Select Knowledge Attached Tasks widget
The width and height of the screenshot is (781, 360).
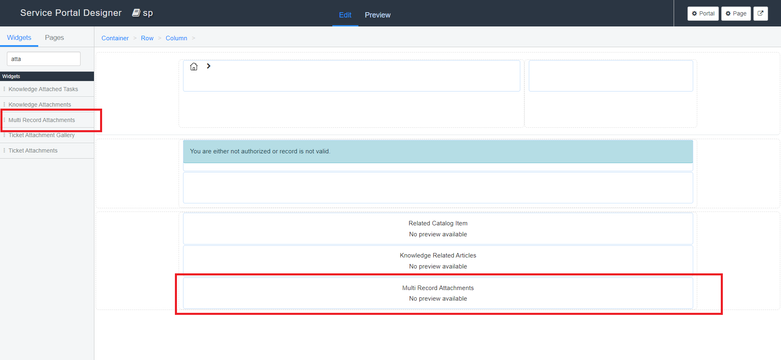tap(47, 89)
